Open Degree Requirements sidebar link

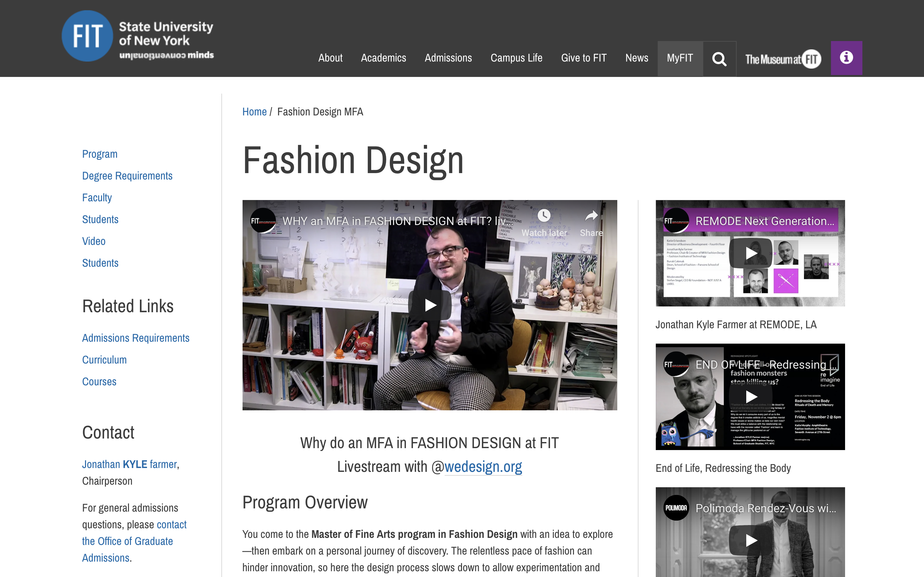pos(127,176)
